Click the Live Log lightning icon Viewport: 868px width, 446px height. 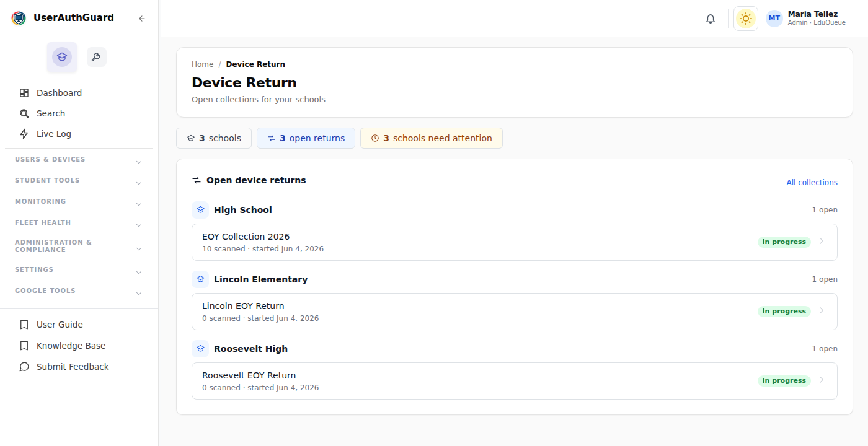(x=24, y=134)
